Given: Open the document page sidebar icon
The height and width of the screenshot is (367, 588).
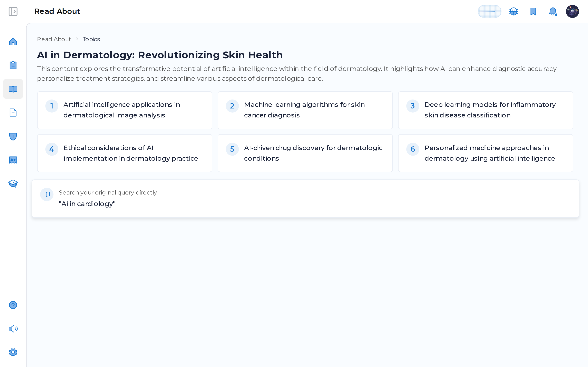Looking at the screenshot, I should coord(13,113).
